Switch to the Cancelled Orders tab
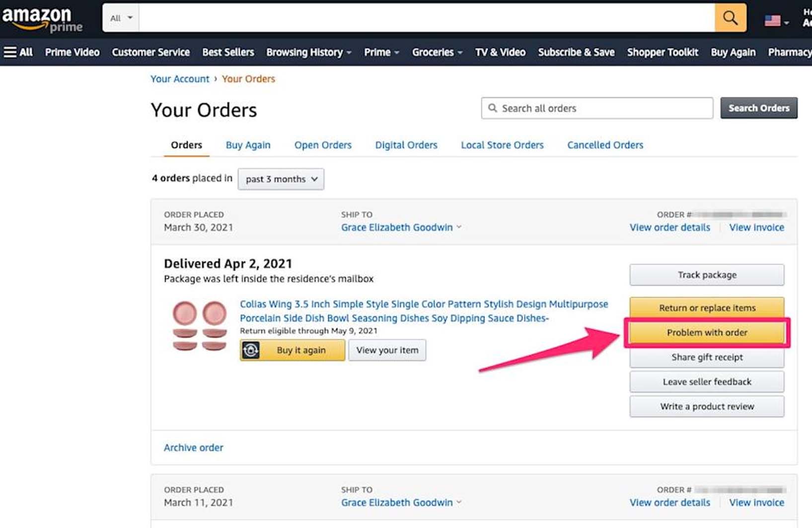Image resolution: width=812 pixels, height=528 pixels. click(x=605, y=145)
